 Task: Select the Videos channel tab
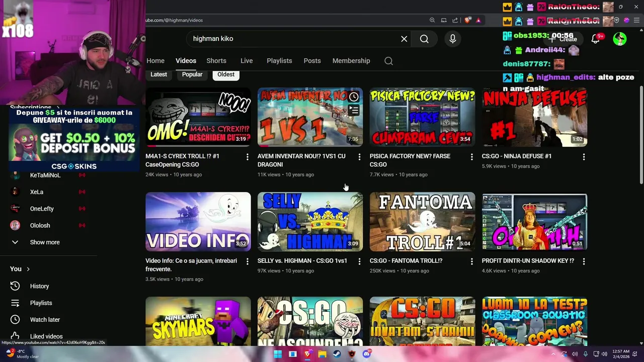coord(186,61)
